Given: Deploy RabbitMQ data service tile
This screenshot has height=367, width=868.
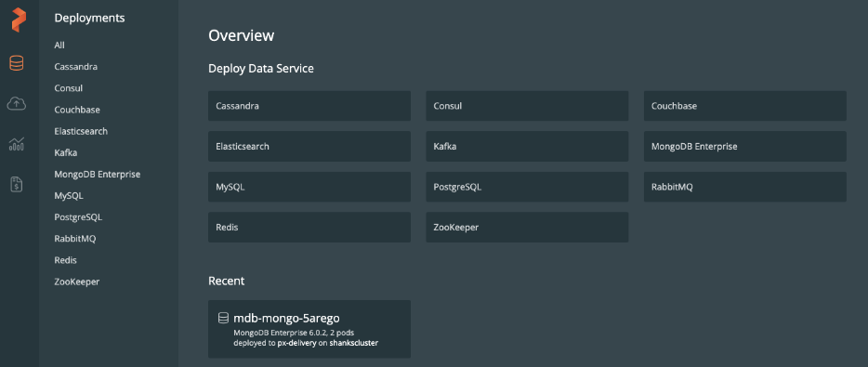Looking at the screenshot, I should point(745,187).
